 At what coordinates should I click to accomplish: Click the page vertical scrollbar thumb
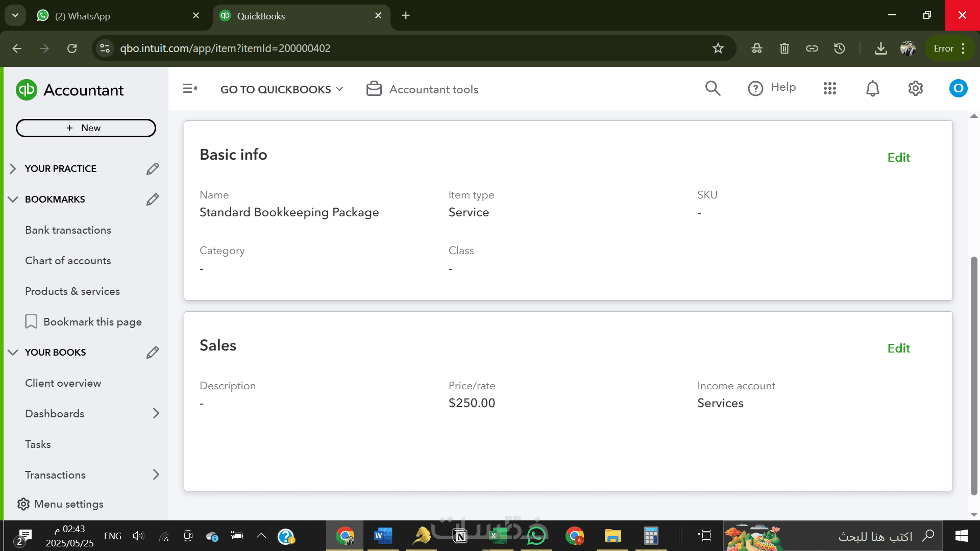(x=973, y=375)
